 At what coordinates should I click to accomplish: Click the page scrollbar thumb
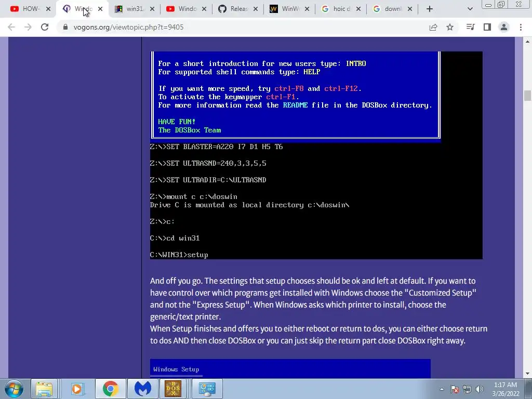tap(527, 96)
